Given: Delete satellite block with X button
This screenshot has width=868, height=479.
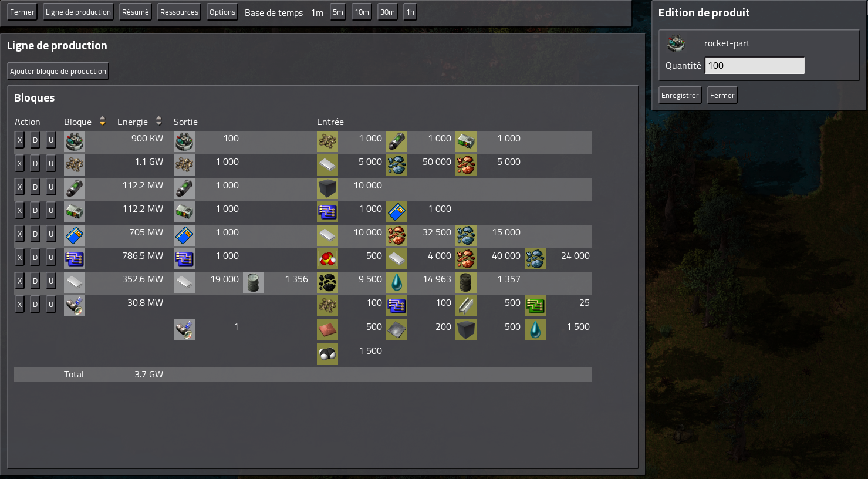Looking at the screenshot, I should point(19,305).
